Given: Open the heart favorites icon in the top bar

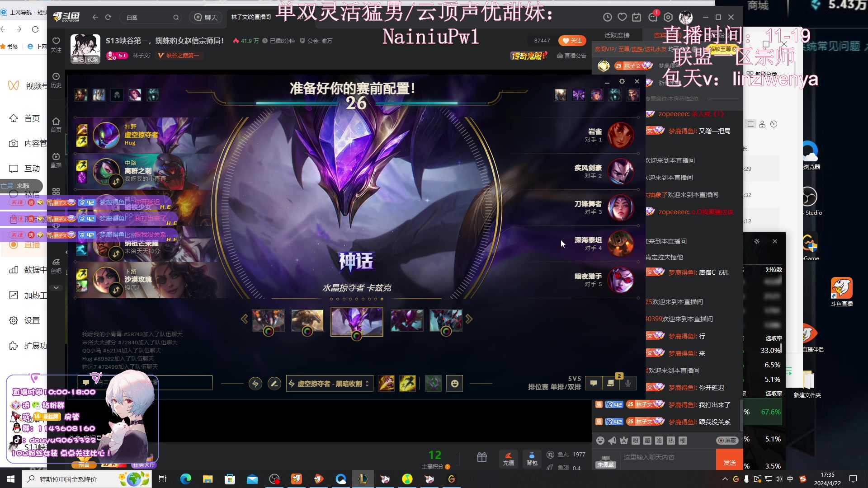Looking at the screenshot, I should pyautogui.click(x=622, y=17).
